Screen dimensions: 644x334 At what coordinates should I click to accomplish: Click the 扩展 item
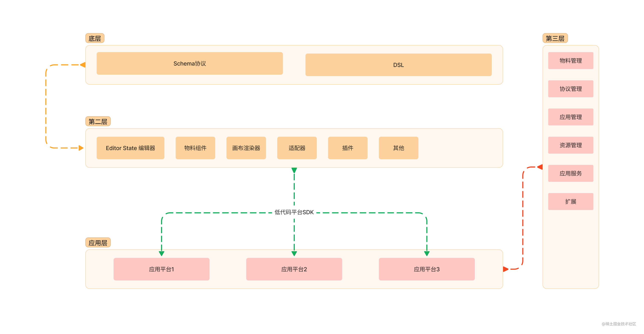pos(571,201)
